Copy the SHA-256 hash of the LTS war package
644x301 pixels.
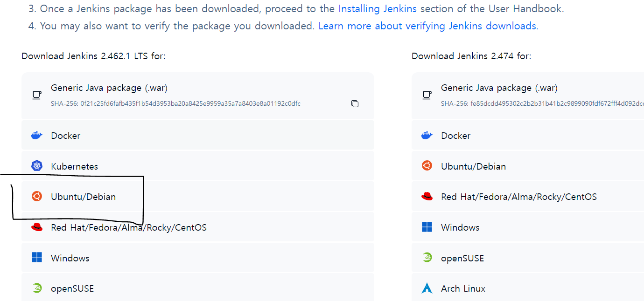click(x=355, y=103)
